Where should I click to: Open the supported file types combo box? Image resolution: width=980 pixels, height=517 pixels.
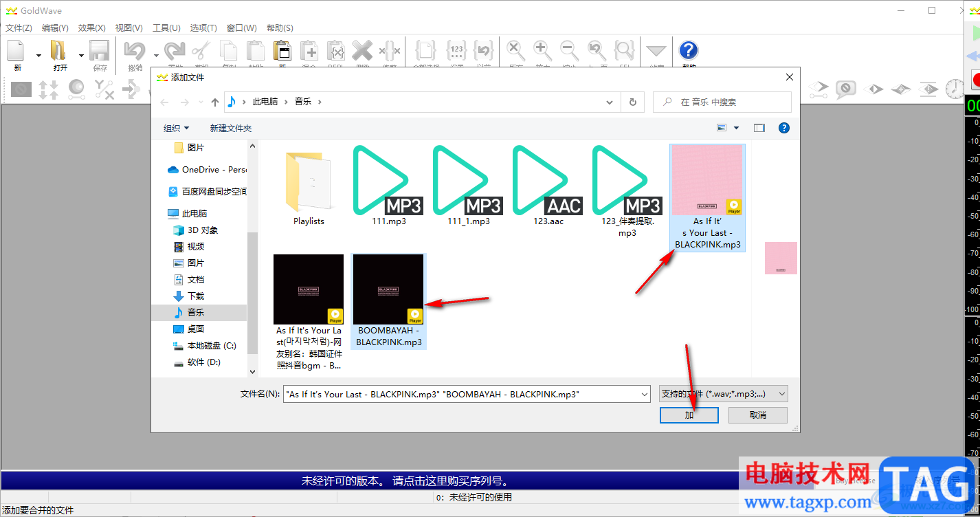click(x=723, y=394)
